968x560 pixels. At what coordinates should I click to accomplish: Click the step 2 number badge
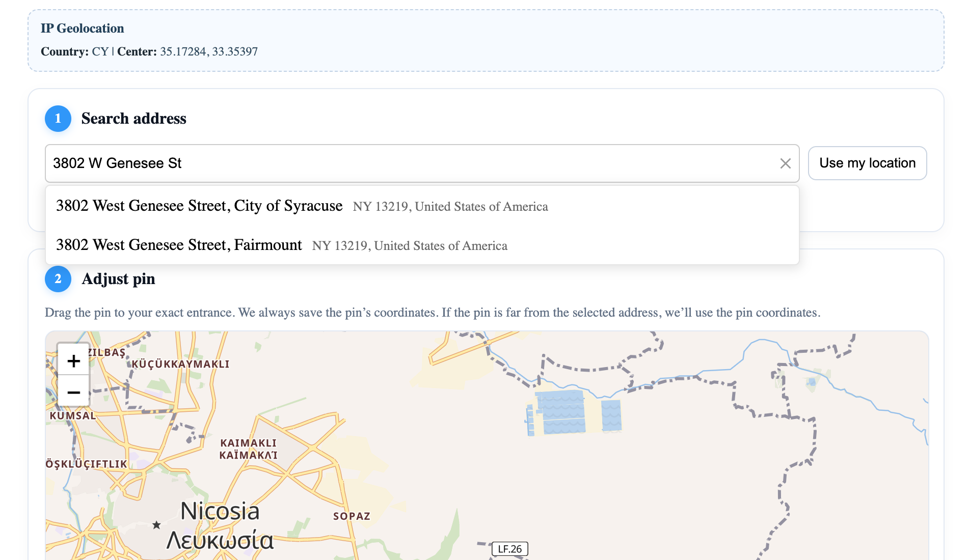[58, 279]
